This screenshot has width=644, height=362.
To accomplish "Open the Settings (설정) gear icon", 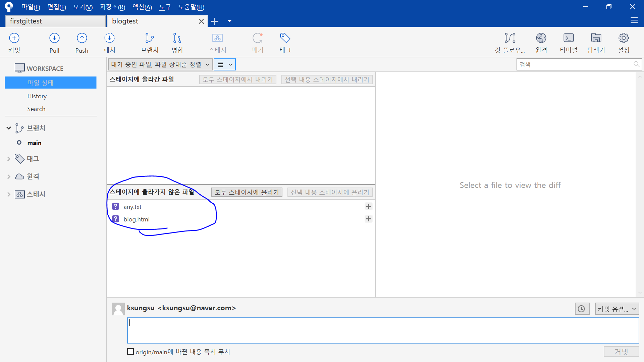I will click(624, 43).
